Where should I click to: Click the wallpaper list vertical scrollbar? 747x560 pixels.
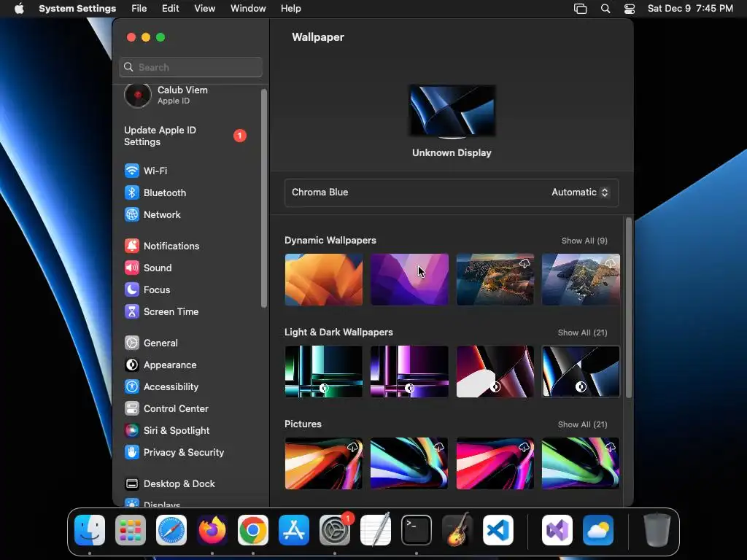[629, 308]
